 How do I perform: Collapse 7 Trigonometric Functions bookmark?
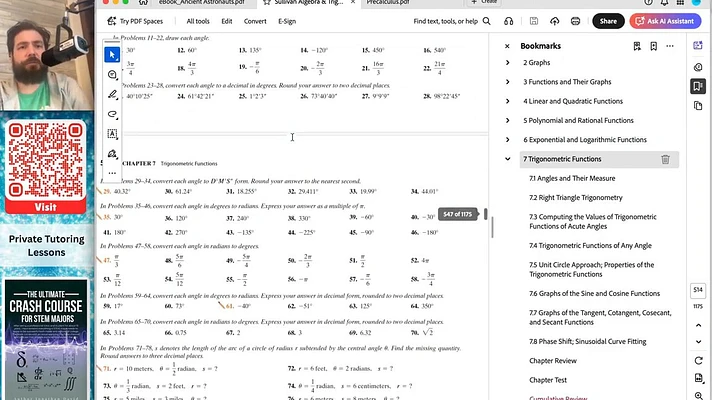click(x=508, y=159)
